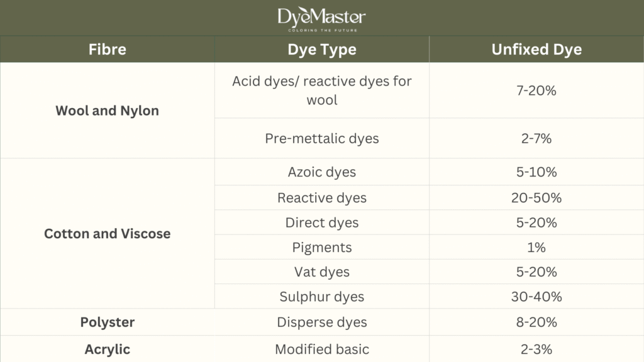Select the 2-3% unfixed dye value
The height and width of the screenshot is (362, 644).
pos(536,349)
